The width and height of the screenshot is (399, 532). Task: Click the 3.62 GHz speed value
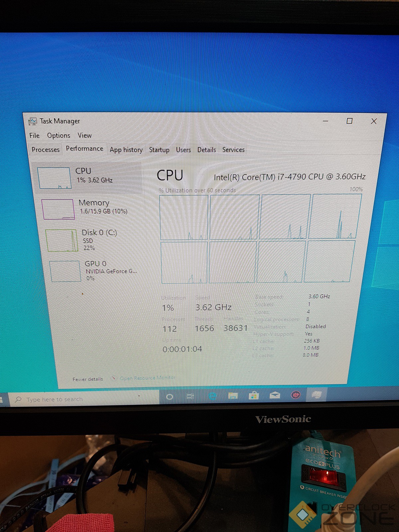[213, 307]
